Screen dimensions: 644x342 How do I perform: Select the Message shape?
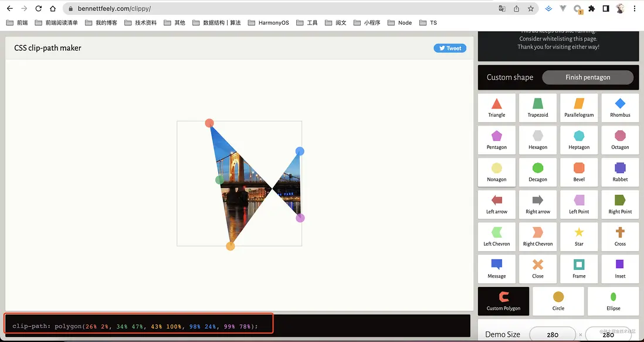497,269
